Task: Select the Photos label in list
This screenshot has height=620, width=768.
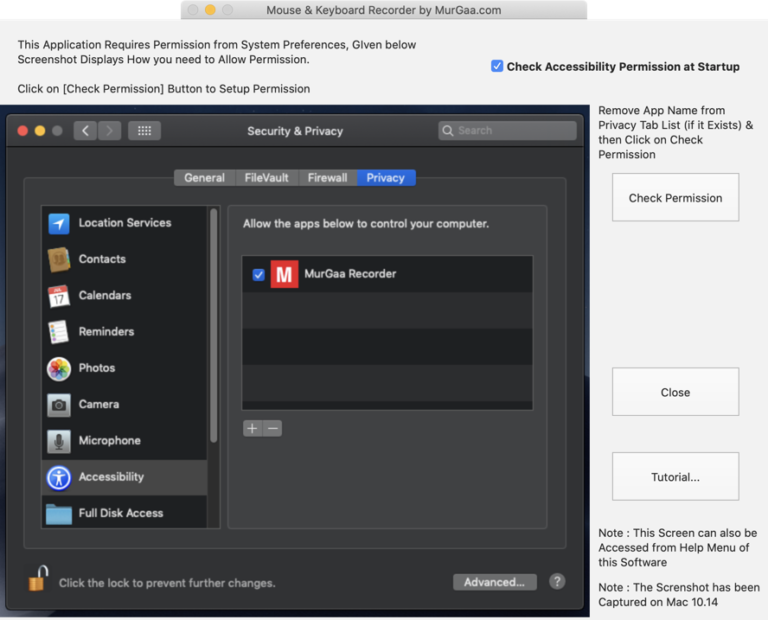Action: tap(97, 368)
